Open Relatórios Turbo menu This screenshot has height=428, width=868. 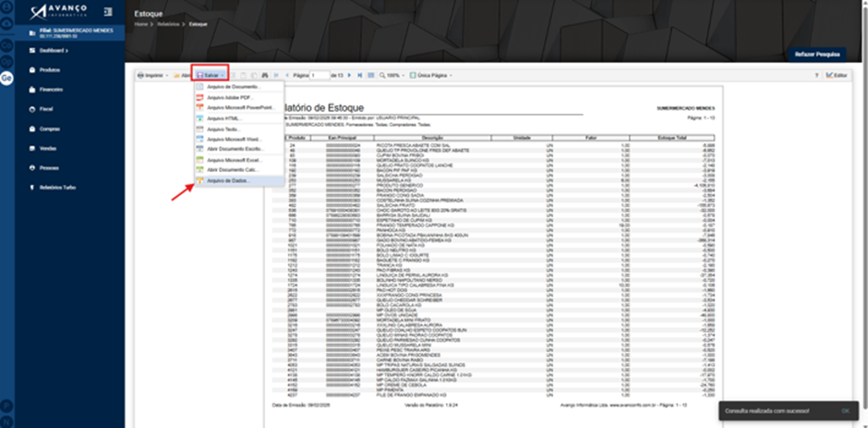click(x=54, y=188)
